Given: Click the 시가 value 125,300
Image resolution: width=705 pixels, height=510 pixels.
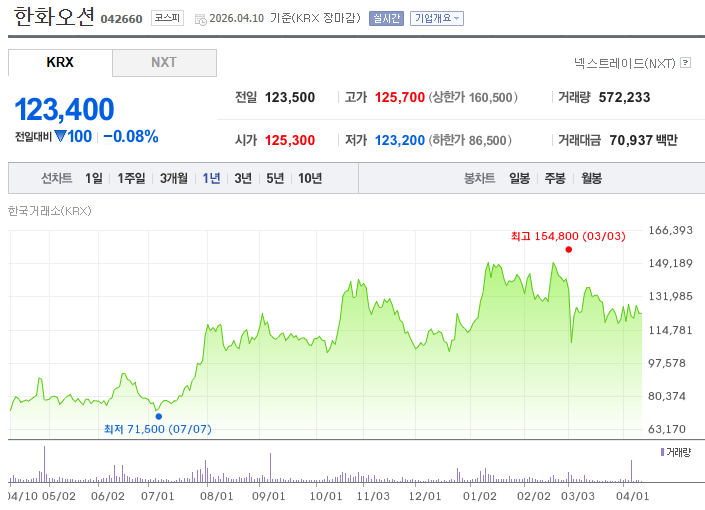Looking at the screenshot, I should click(x=290, y=141).
